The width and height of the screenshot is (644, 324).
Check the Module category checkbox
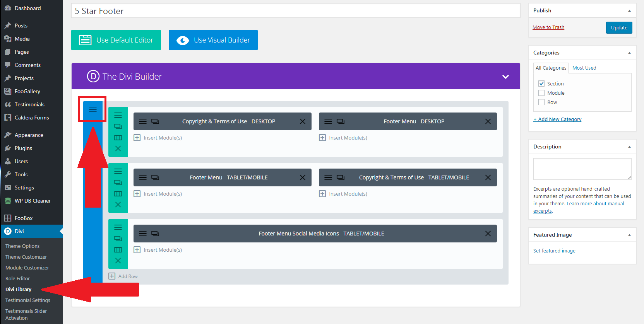541,93
